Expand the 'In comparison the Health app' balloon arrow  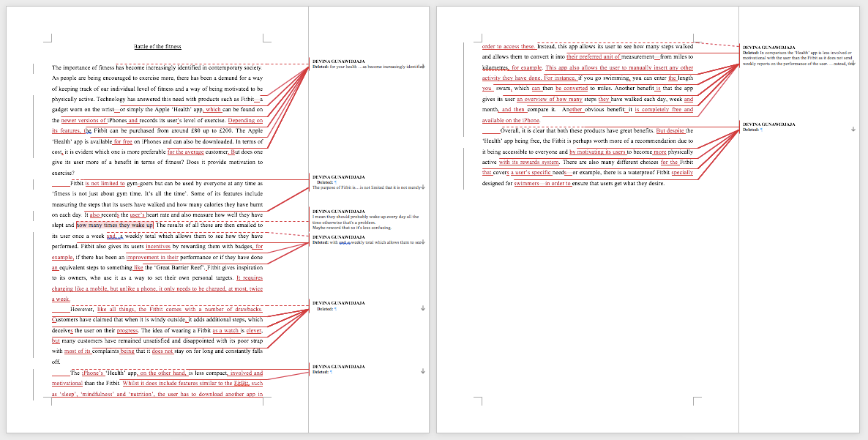853,64
